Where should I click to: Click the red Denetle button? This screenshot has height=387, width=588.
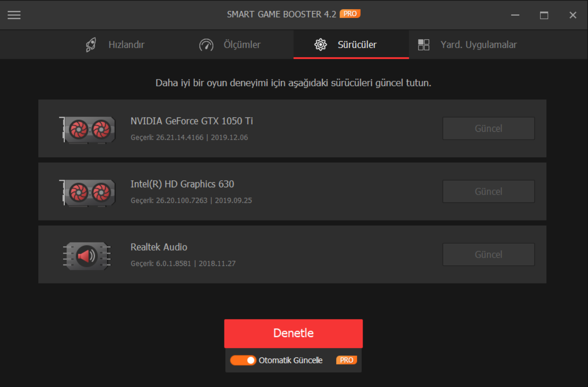(x=293, y=333)
